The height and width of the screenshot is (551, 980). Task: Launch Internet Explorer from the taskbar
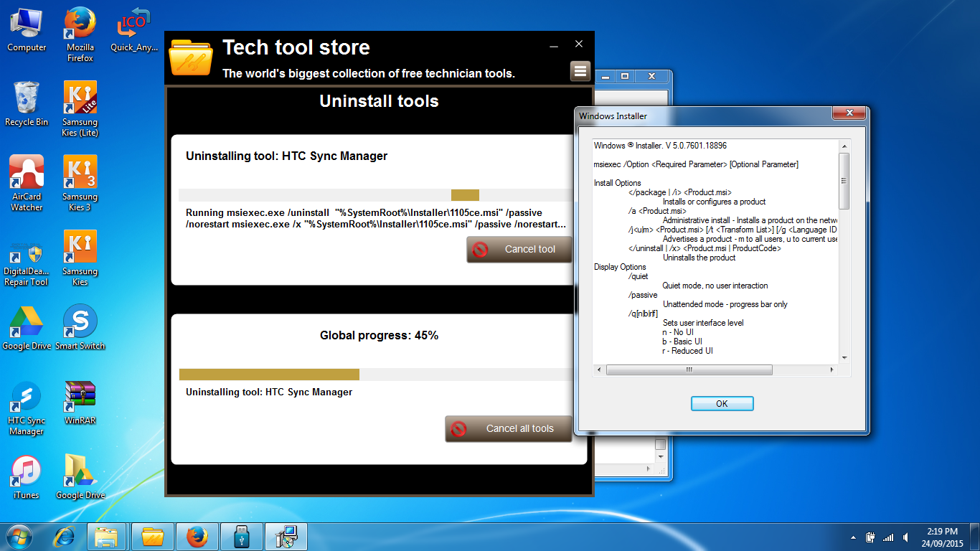click(x=65, y=536)
